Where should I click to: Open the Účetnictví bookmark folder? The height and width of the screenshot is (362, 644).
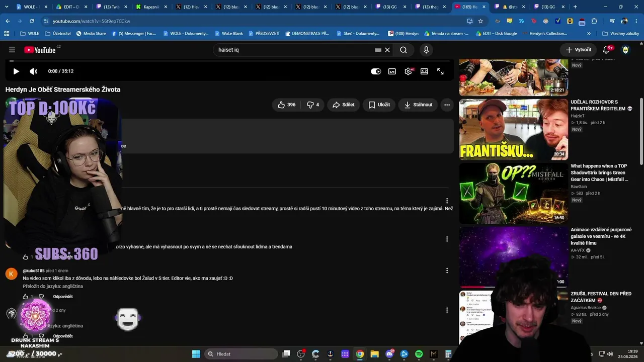tap(58, 34)
